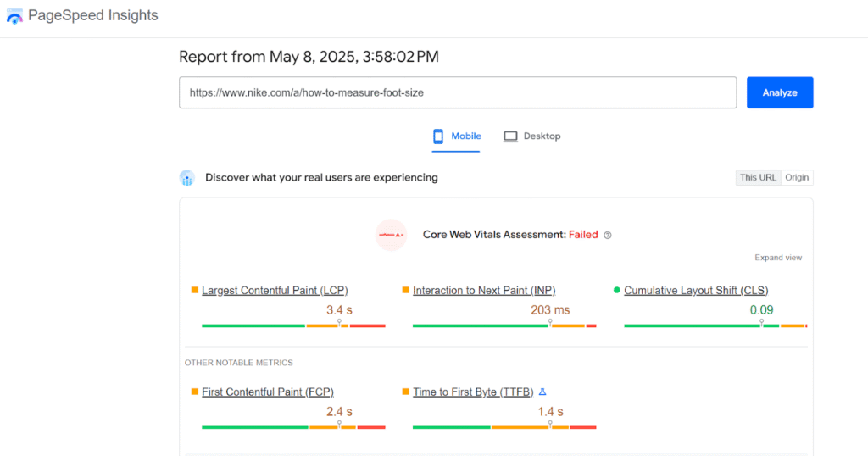Click the OTHER NOTABLE METRICS heading
This screenshot has width=868, height=456.
(x=238, y=363)
